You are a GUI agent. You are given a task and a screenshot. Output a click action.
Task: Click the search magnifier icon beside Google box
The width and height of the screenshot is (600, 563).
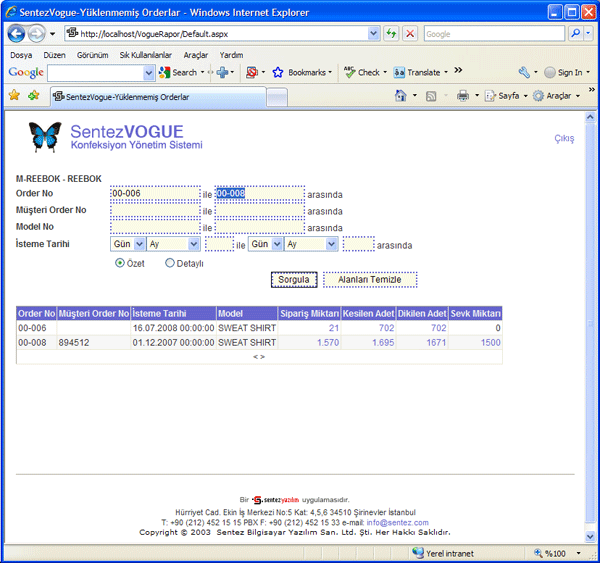click(575, 34)
